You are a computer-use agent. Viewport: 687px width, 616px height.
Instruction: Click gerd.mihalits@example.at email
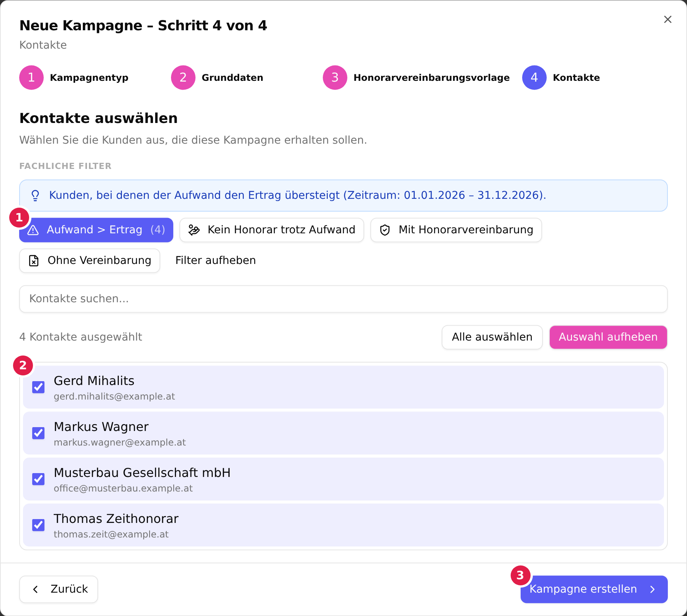[114, 396]
